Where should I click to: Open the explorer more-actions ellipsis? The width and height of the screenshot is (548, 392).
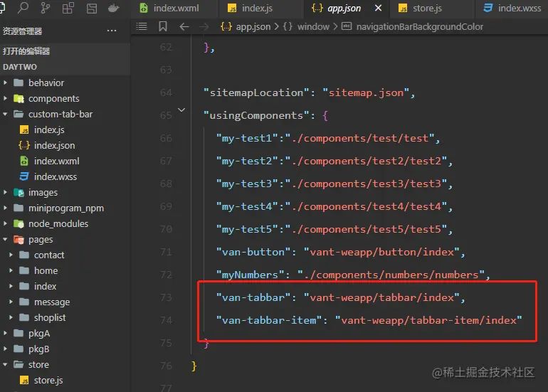(112, 31)
